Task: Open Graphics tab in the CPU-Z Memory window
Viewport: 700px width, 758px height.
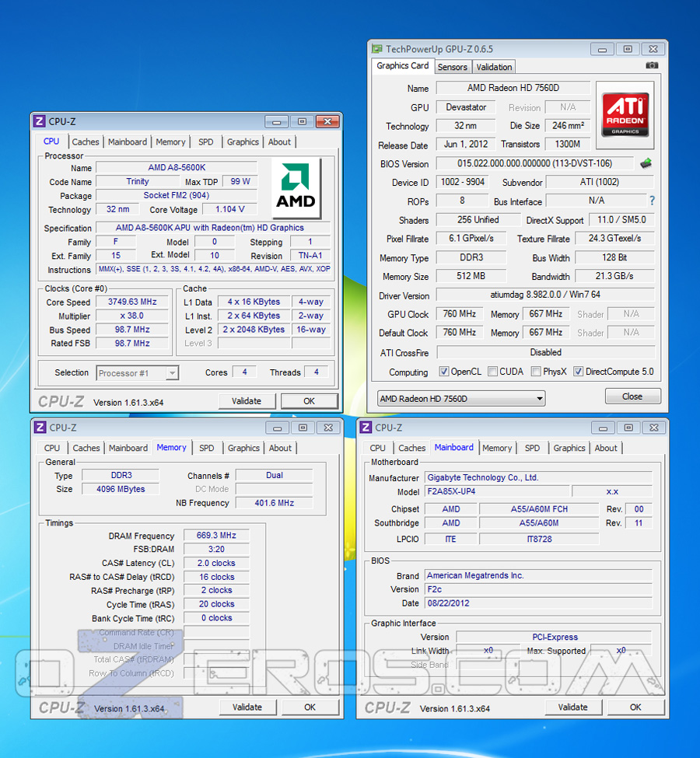Action: point(243,448)
